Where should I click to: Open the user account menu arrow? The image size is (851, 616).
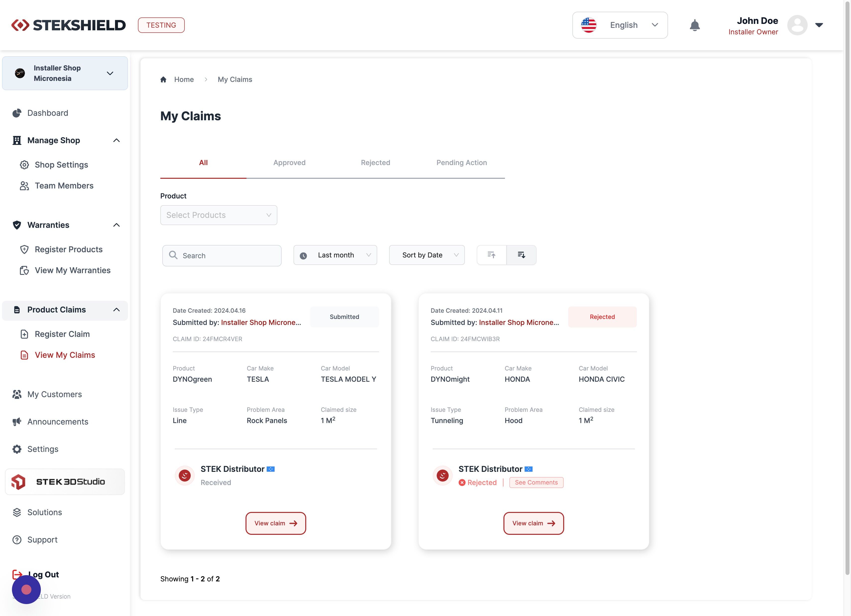(x=819, y=25)
